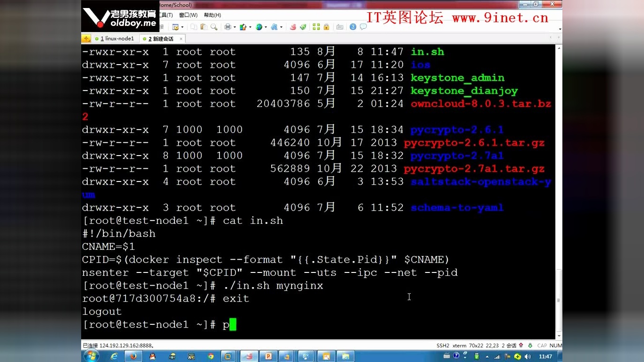Click the tab bar left scroll arrow
This screenshot has height=362, width=644.
(551, 37)
